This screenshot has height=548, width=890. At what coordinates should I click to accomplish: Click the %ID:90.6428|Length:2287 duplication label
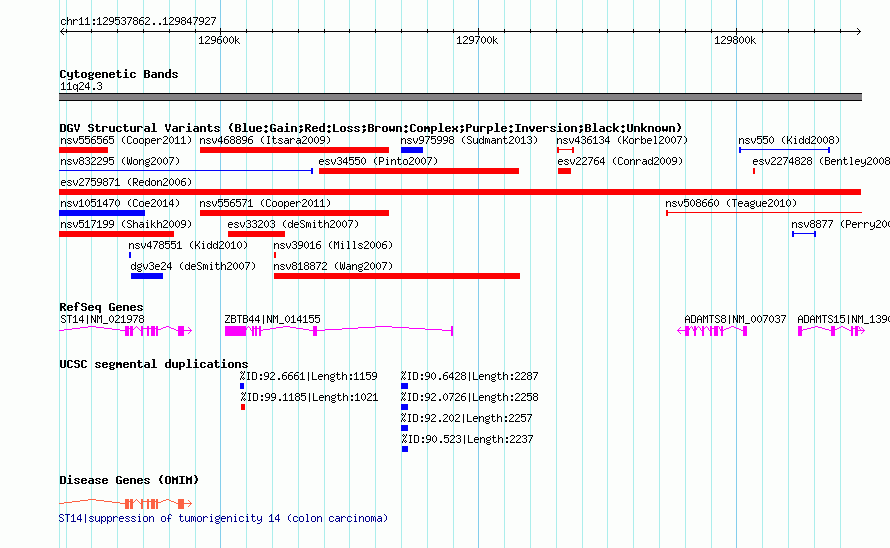pos(469,377)
